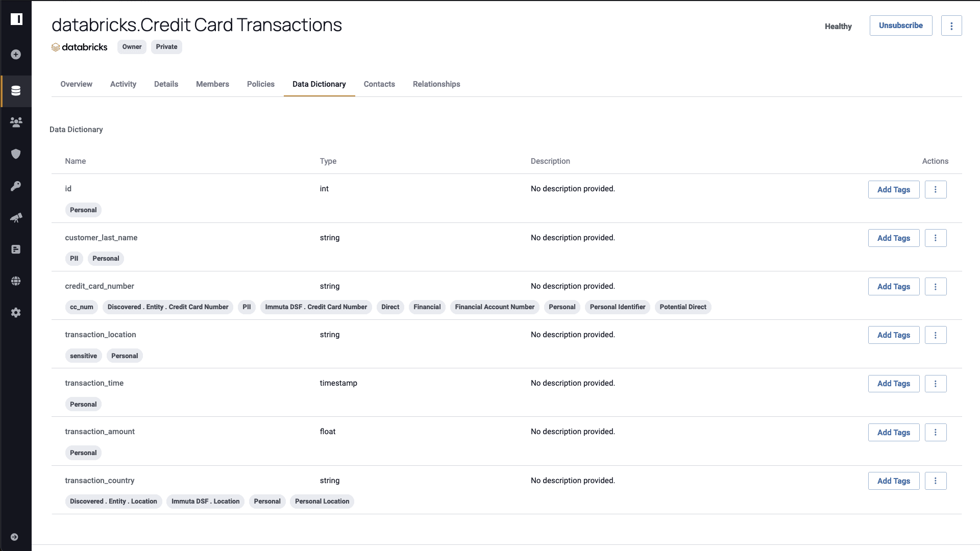The height and width of the screenshot is (551, 980).
Task: Select the People/Groups icon in the sidebar
Action: pos(16,122)
